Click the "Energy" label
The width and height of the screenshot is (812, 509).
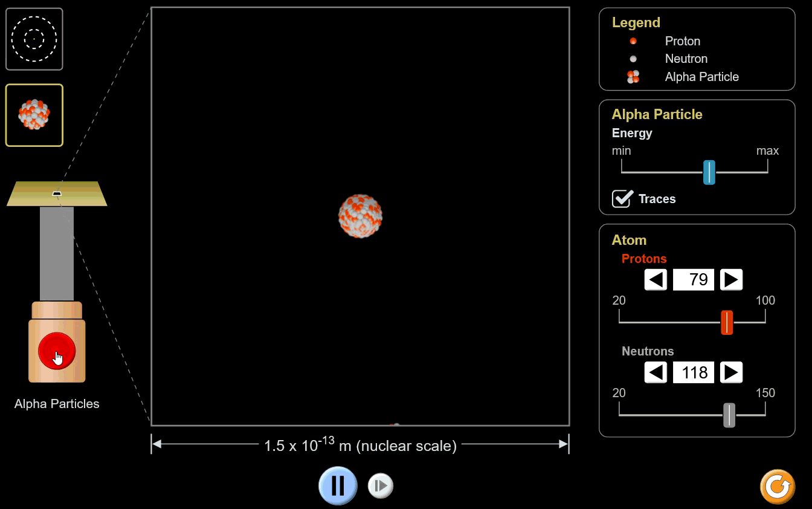[632, 133]
